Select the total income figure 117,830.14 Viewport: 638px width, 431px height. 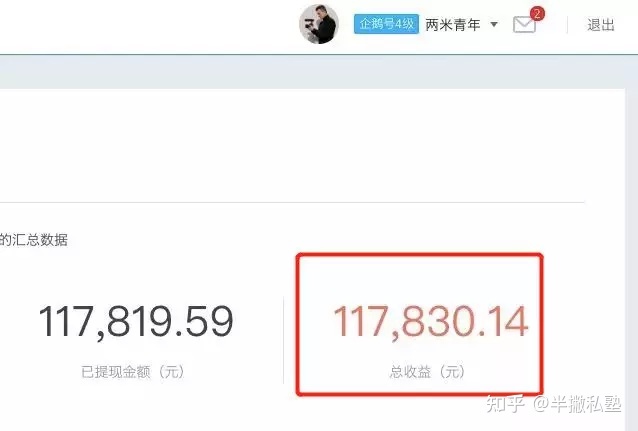click(x=430, y=322)
